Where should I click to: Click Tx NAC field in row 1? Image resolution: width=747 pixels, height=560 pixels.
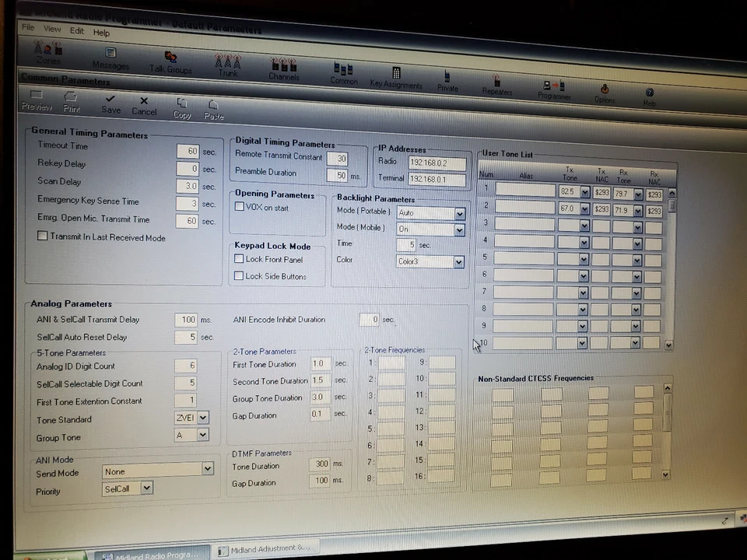(x=601, y=193)
